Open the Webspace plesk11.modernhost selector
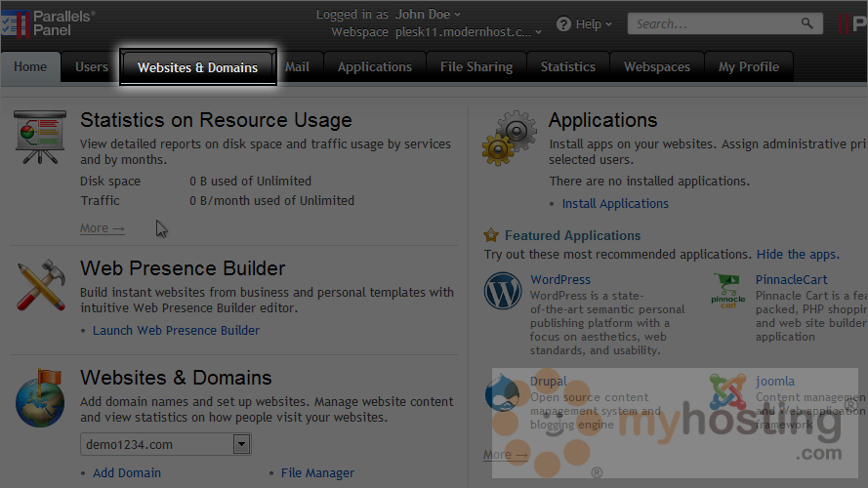Viewport: 868px width, 488px height. [x=469, y=32]
